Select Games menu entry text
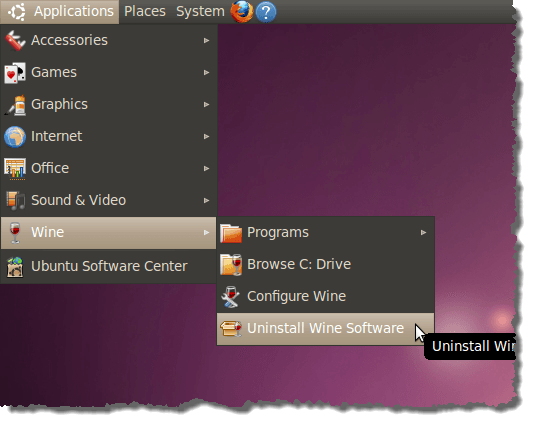This screenshot has width=533, height=422. coord(54,72)
